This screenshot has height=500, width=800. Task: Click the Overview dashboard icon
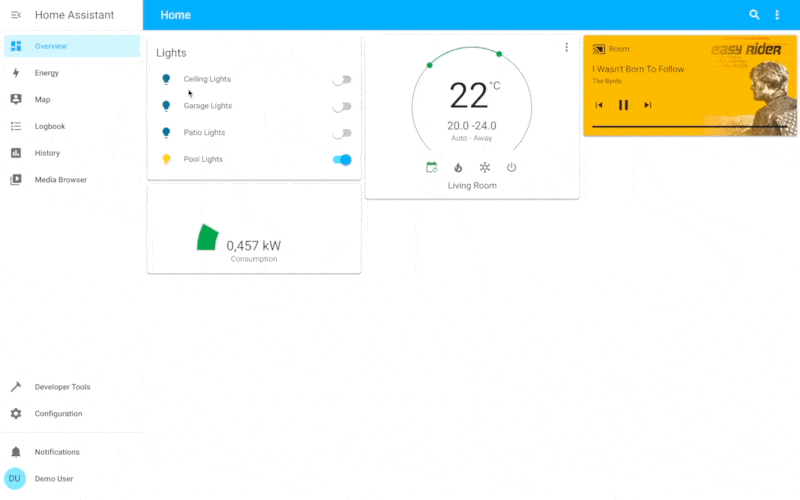pos(16,46)
